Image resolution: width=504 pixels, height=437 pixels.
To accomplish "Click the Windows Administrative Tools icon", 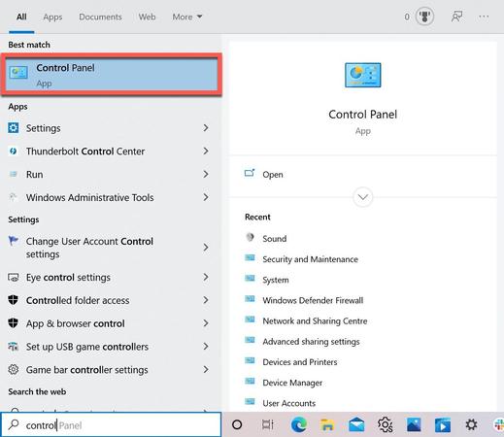I will click(13, 197).
